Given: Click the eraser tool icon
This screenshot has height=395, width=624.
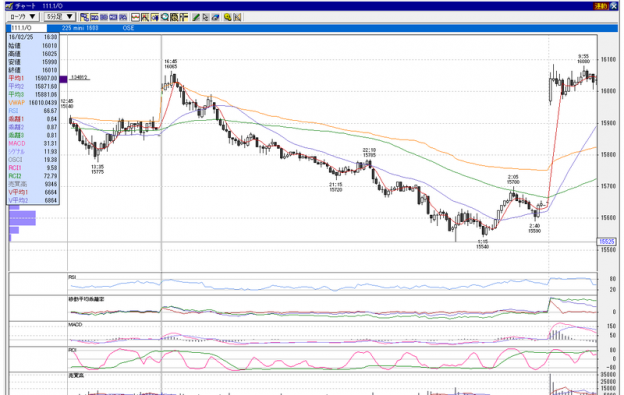Looking at the screenshot, I should click(x=216, y=17).
